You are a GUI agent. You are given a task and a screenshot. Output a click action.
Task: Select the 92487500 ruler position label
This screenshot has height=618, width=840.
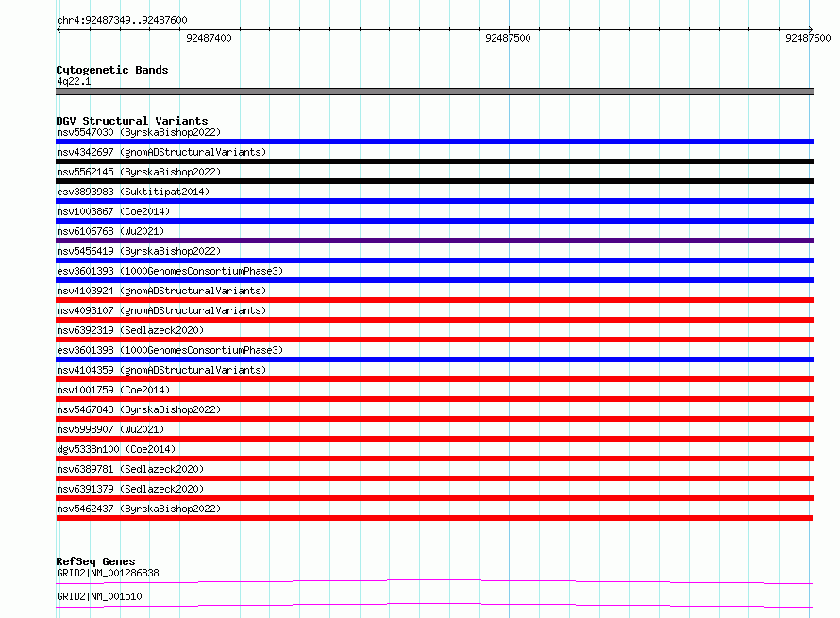[508, 38]
